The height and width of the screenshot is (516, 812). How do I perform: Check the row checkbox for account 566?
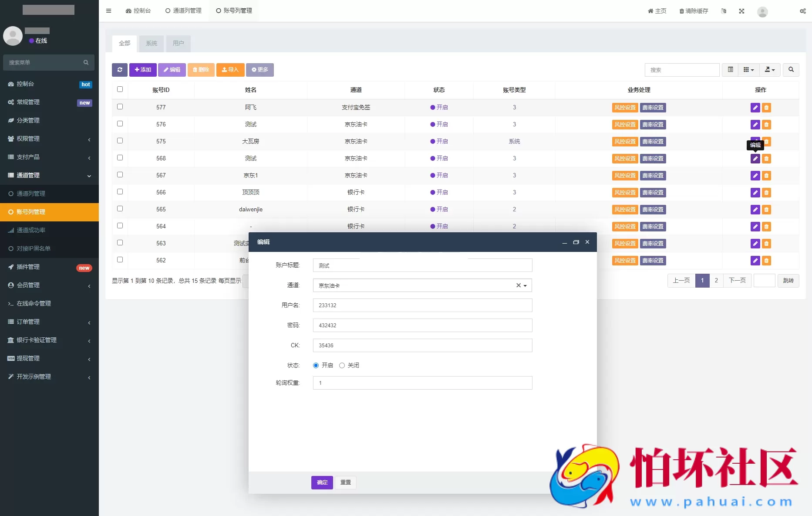point(120,192)
